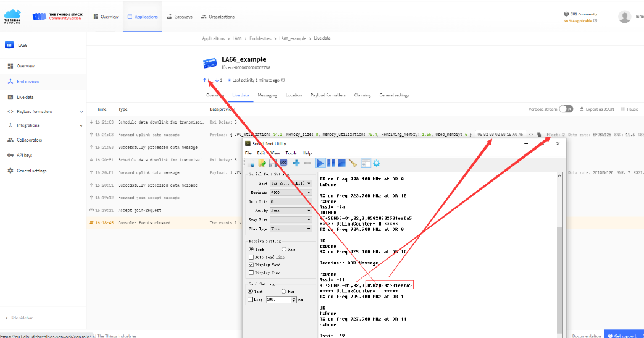Enable the Auto Feed Line checkbox
The height and width of the screenshot is (338, 644).
pyautogui.click(x=251, y=257)
